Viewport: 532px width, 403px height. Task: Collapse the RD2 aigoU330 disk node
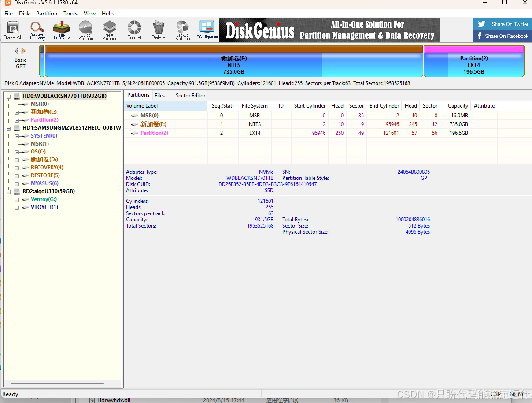click(x=9, y=191)
